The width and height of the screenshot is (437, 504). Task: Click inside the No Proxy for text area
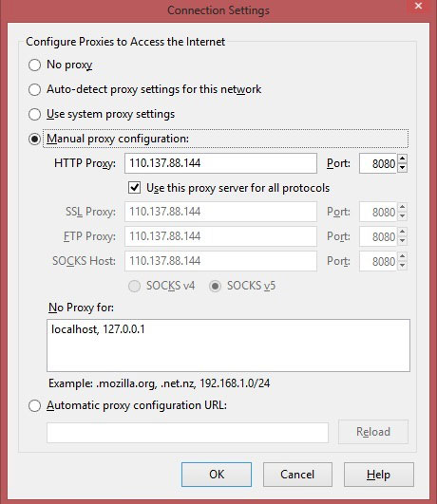tap(229, 345)
